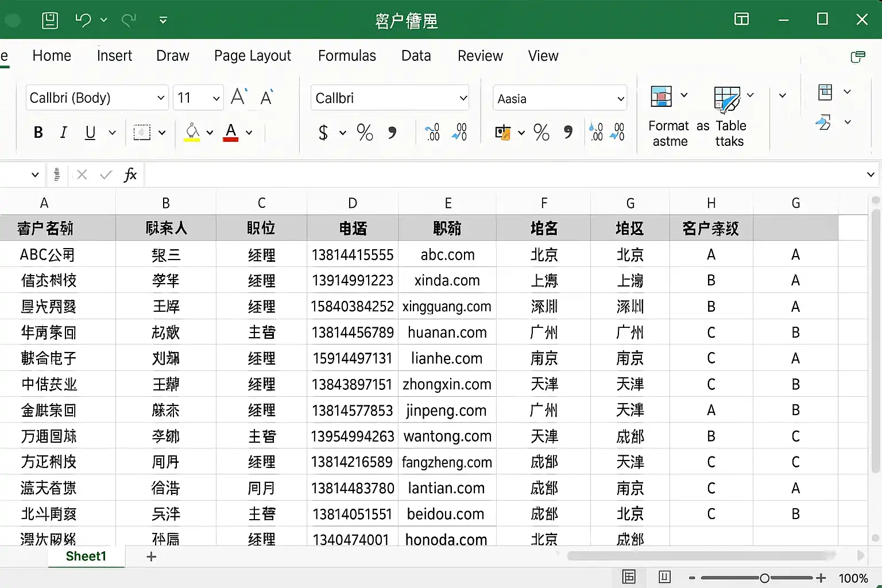Open the Formulas ribbon tab
Image resolution: width=882 pixels, height=588 pixels.
(347, 56)
